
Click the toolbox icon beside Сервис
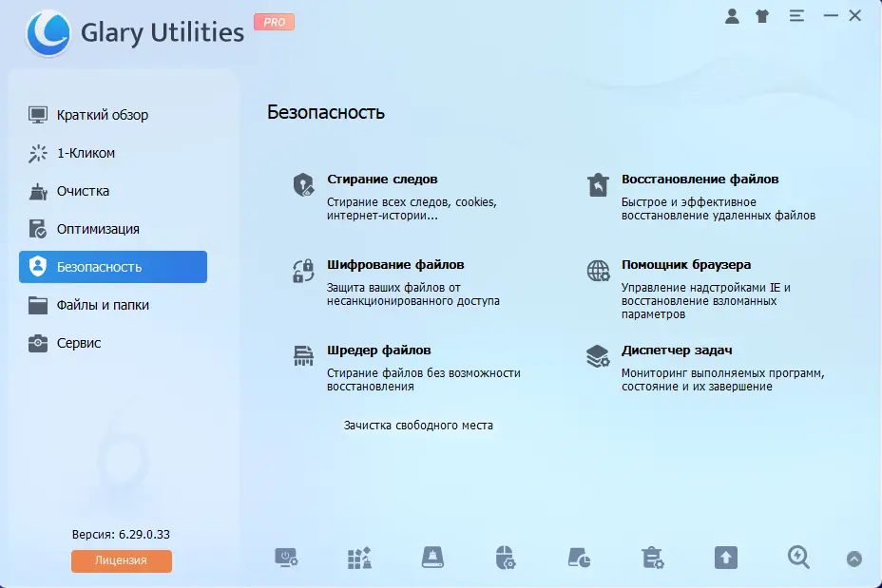point(38,343)
